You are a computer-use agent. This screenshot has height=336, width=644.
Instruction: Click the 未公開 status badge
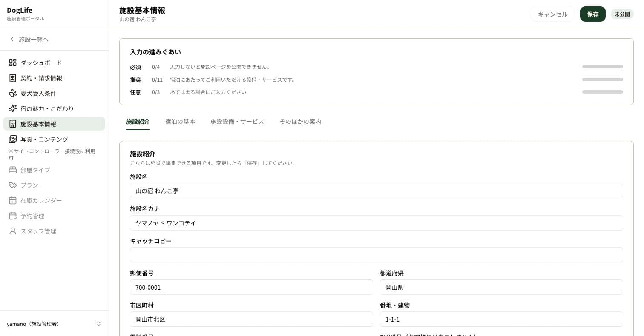pos(622,14)
